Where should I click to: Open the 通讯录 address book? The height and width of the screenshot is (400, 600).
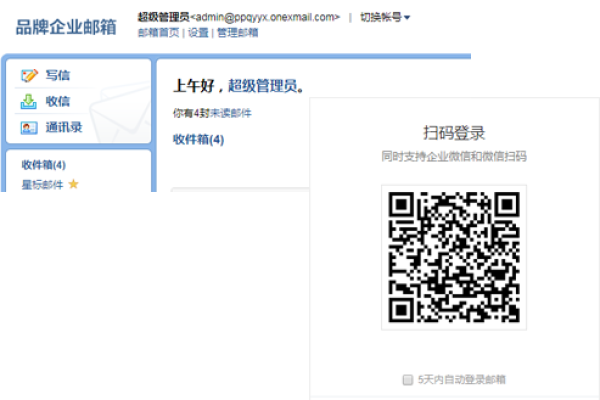[x=64, y=127]
